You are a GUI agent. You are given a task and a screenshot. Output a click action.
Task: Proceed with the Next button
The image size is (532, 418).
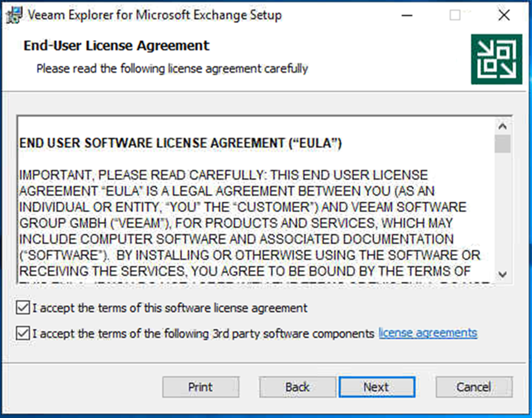(x=377, y=387)
